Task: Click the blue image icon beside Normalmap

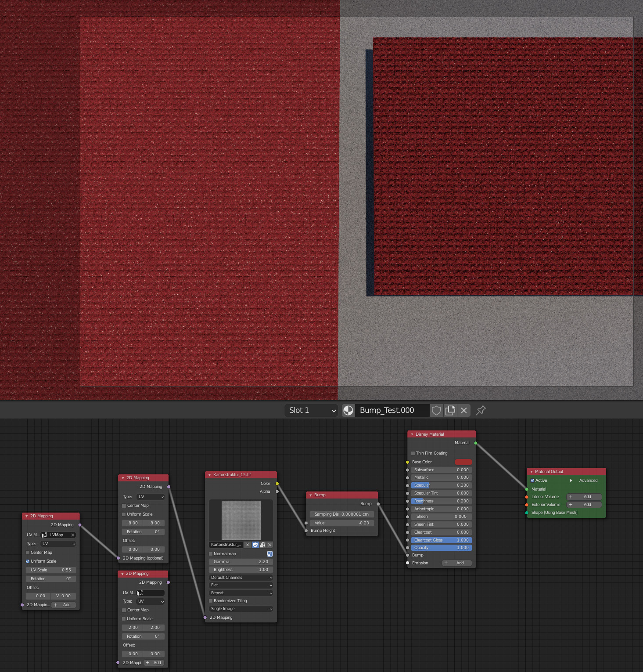Action: 269,554
